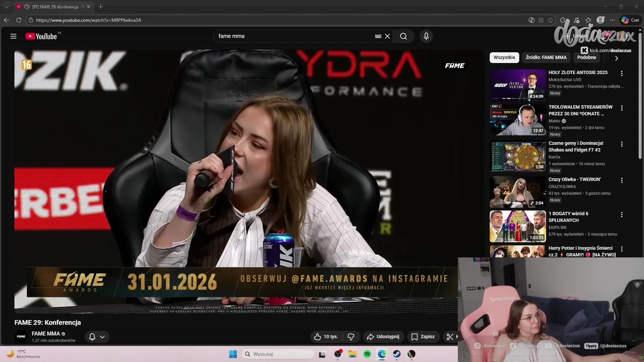Image resolution: width=644 pixels, height=362 pixels.
Task: Add this page to favorites star
Action: [550, 20]
